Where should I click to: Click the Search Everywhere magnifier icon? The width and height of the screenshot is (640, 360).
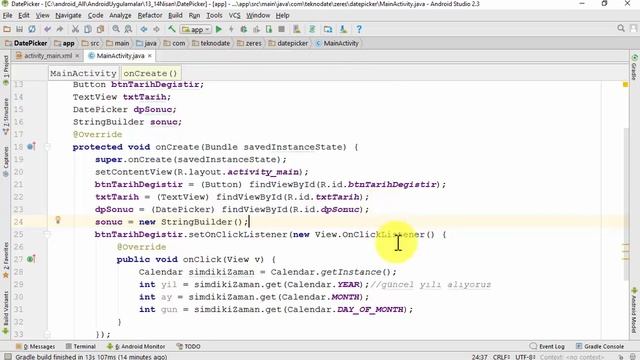[x=621, y=28]
